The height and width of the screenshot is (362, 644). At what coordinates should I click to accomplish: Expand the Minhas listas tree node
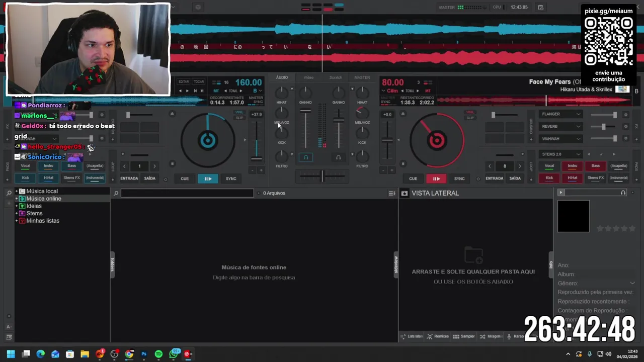[x=16, y=221]
